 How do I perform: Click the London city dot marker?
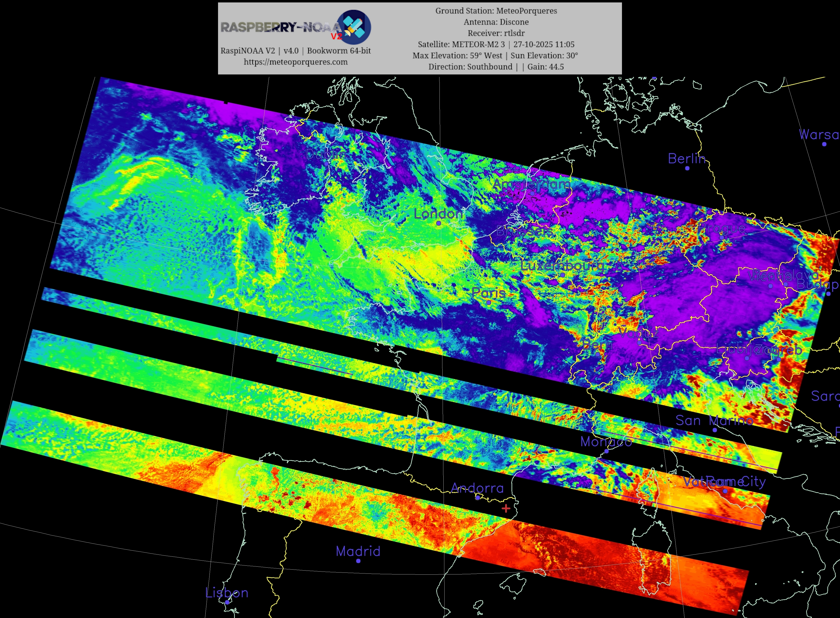[x=438, y=223]
